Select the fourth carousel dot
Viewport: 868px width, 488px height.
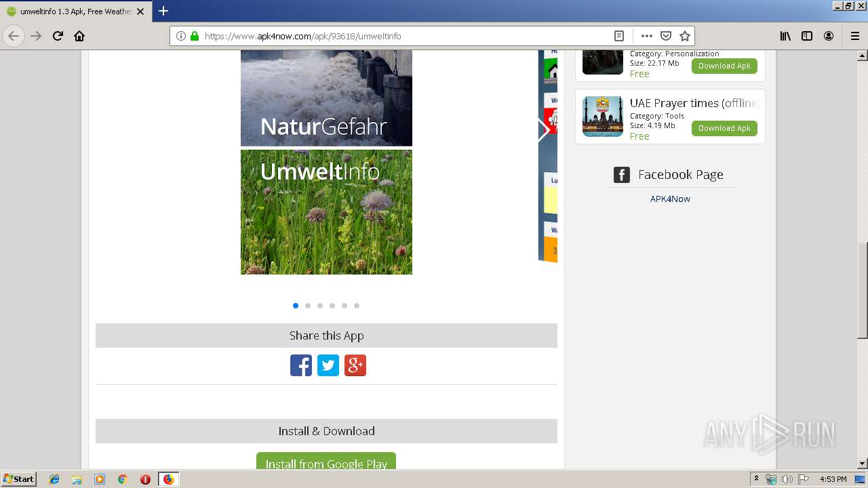[332, 306]
